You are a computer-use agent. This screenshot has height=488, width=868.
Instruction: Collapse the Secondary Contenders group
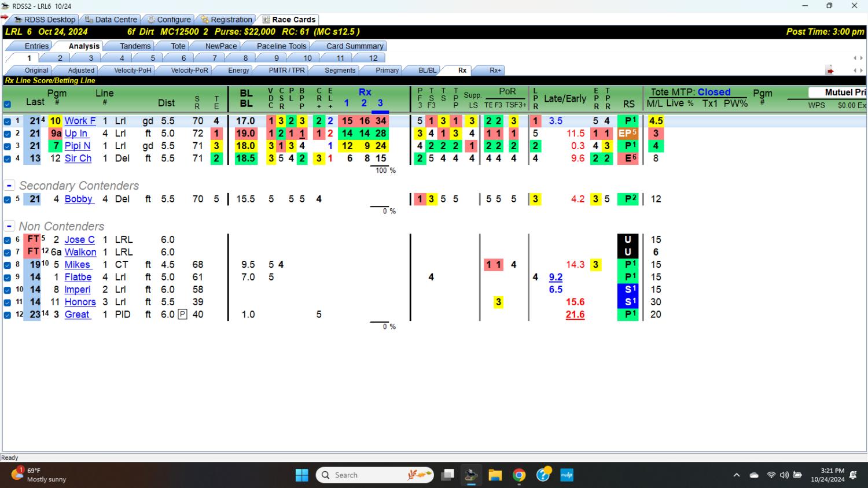click(x=9, y=186)
